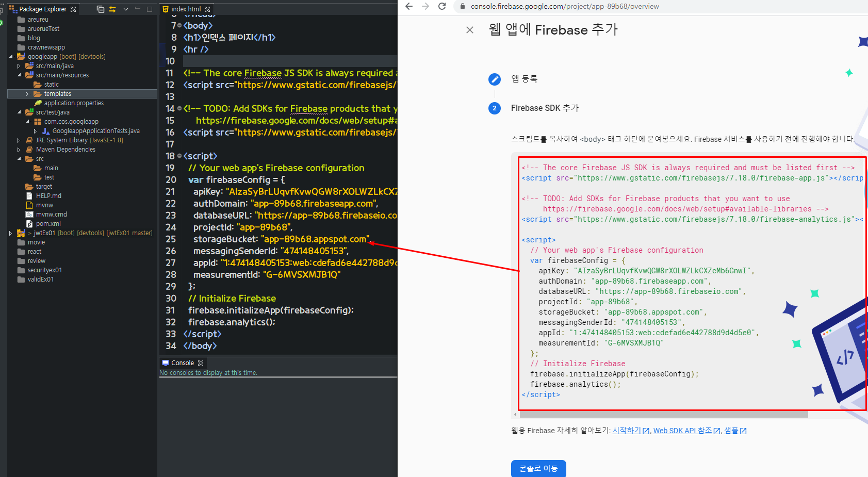Close the web app Firebase dialog
The height and width of the screenshot is (477, 868).
pyautogui.click(x=470, y=30)
